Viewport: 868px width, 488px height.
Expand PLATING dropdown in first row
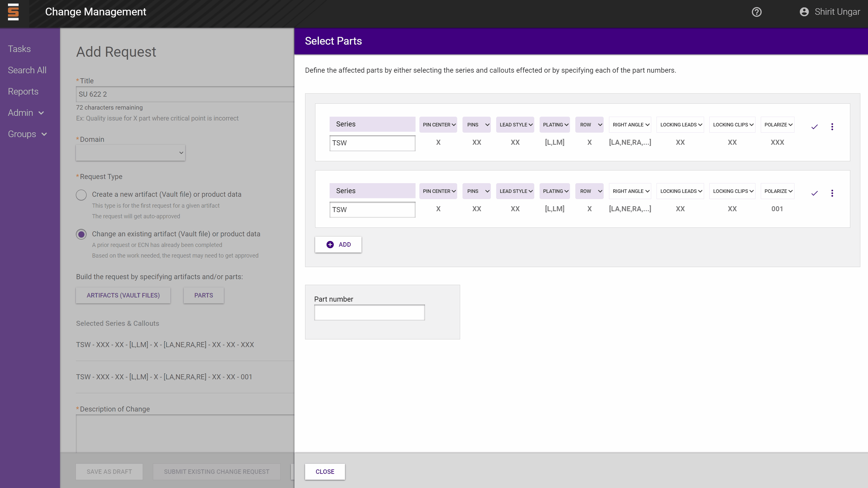pos(555,125)
